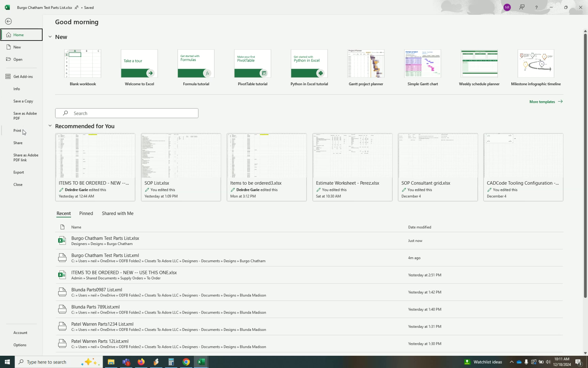Screen dimensions: 588x368
Task: Open the Formula tutorial template
Action: 196,68
